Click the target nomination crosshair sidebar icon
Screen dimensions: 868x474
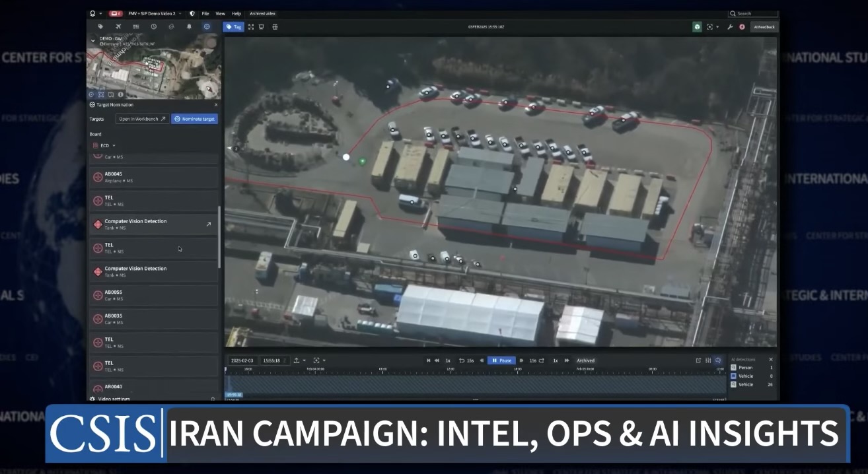click(x=207, y=26)
